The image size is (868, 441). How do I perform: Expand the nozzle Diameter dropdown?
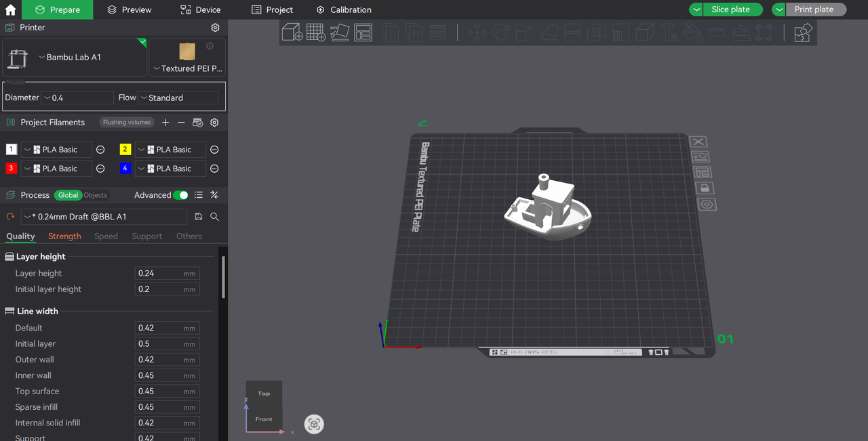[x=77, y=98]
